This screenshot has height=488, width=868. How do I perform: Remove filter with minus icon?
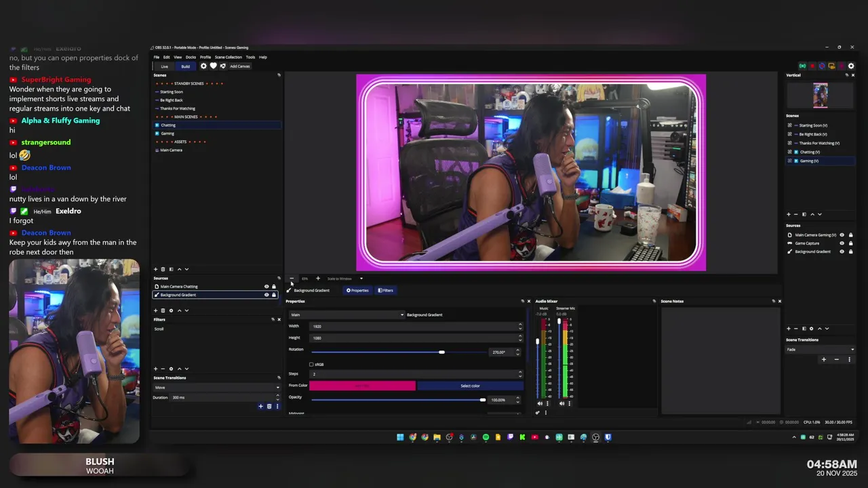click(163, 369)
